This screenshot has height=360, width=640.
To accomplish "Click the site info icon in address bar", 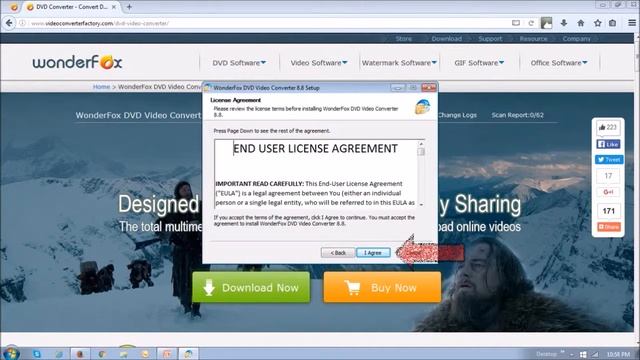I will (x=23, y=23).
